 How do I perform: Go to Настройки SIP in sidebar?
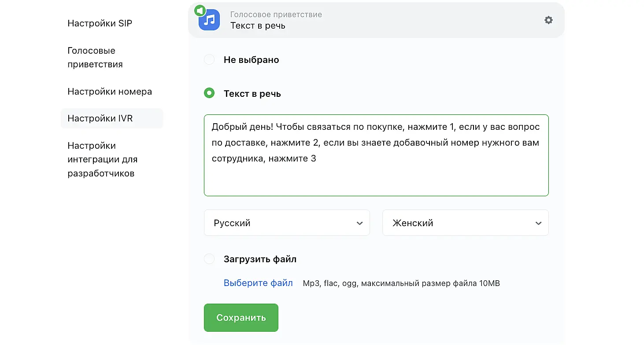click(x=100, y=23)
